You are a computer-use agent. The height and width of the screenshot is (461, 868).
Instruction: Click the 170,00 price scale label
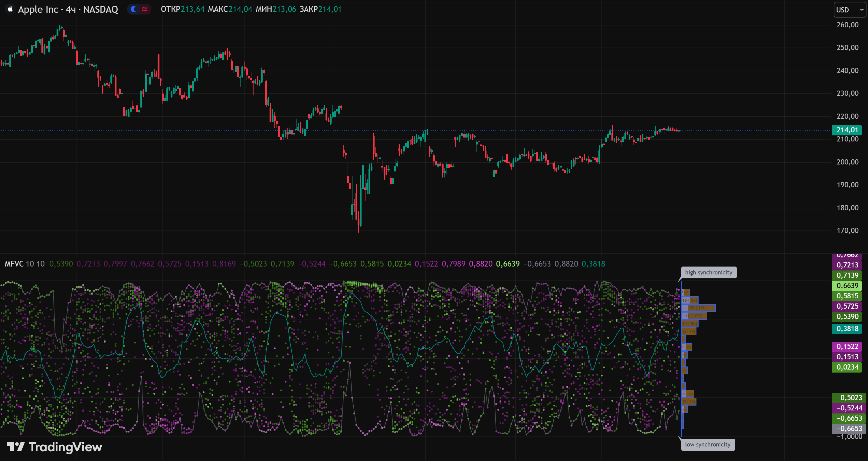847,230
